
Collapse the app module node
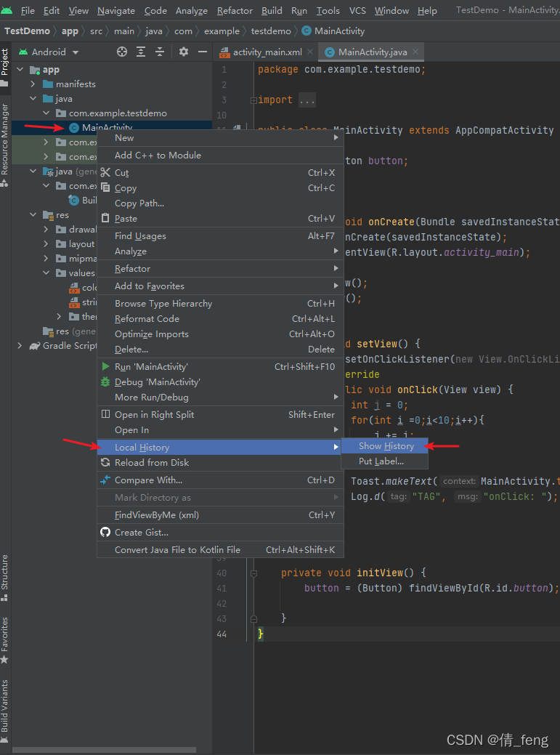[x=20, y=70]
